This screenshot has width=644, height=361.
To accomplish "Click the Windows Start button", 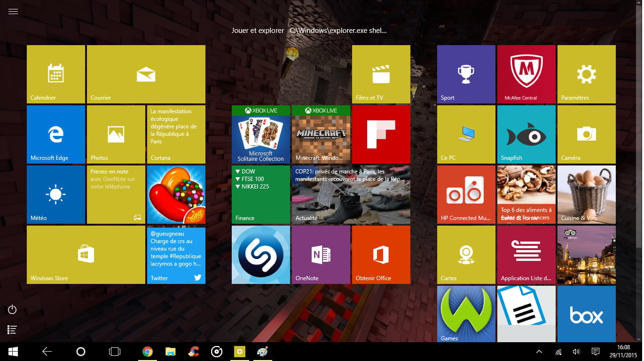I will pos(13,352).
